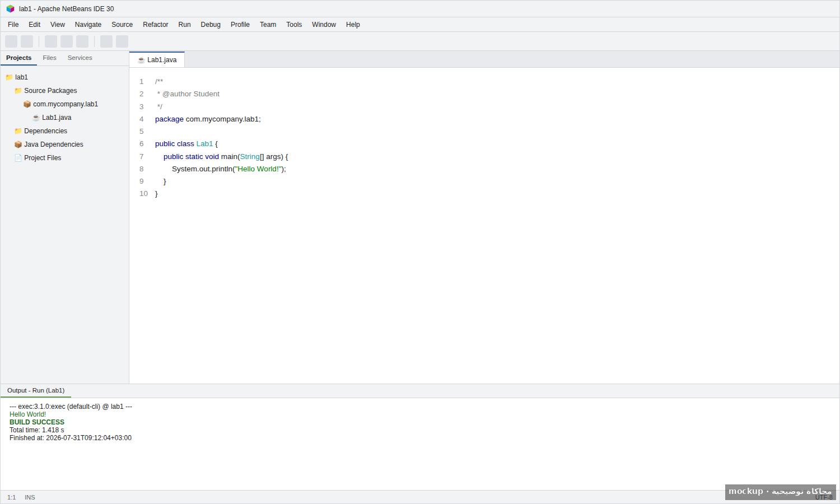Screen dimensions: 840x504
Task: Click the NetBeans cube icon in the title bar
Action: 10,9
